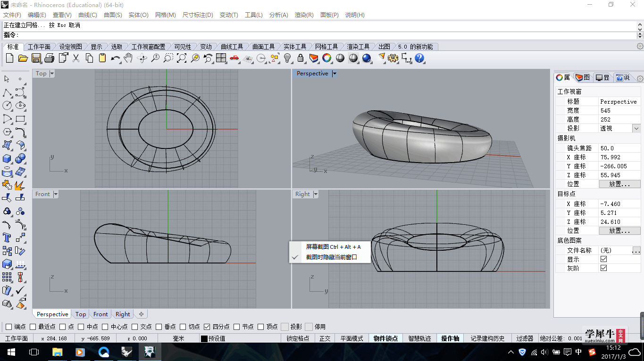
Task: Click the red car icon in toolbar
Action: coord(234,58)
